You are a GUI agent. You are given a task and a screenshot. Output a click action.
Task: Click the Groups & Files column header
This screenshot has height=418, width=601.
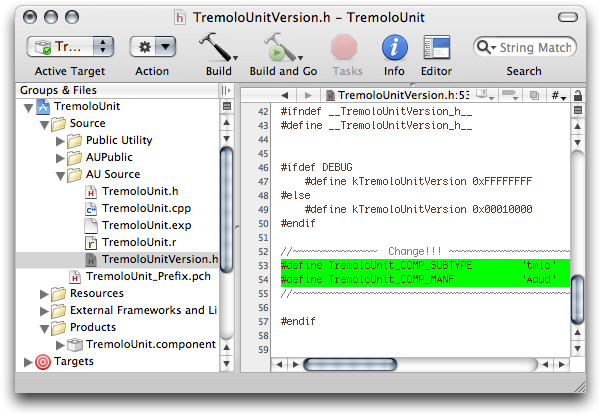[110, 89]
